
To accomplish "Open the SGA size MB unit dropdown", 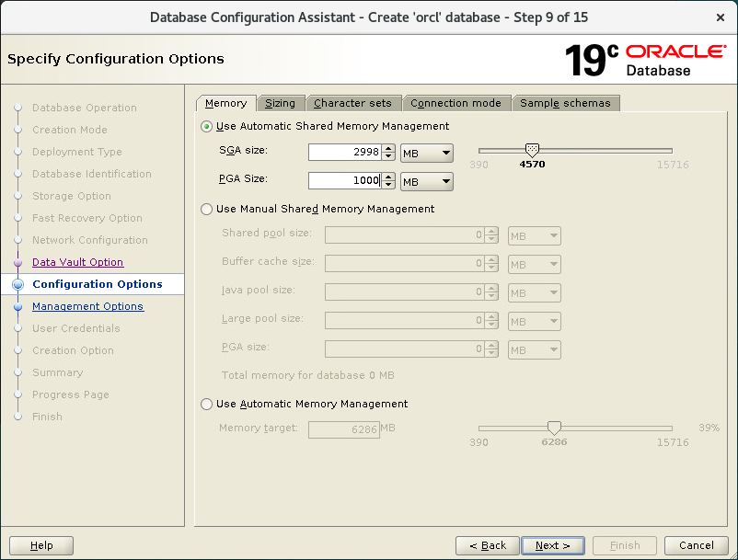I will click(427, 154).
